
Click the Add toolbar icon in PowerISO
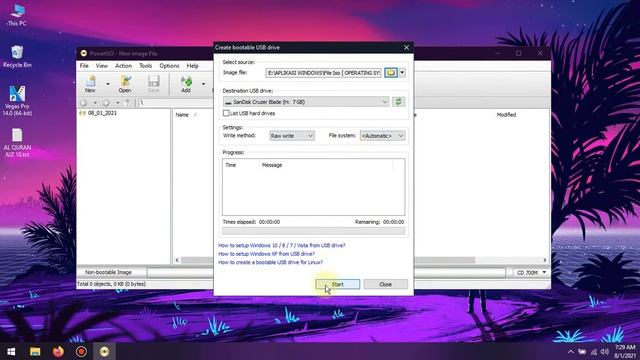pos(186,84)
